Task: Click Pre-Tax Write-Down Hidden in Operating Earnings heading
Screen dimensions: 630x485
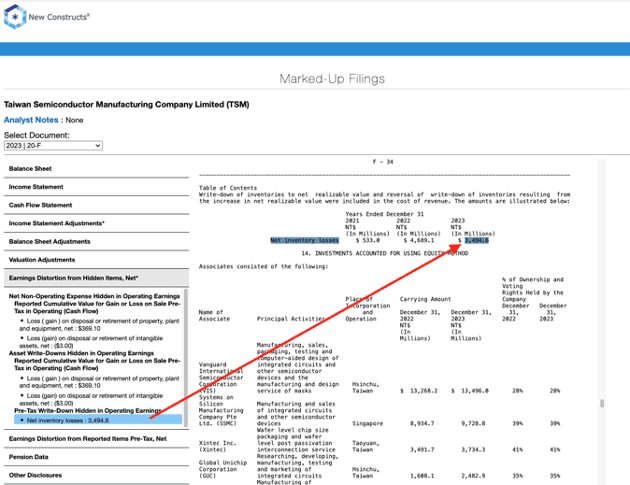Action: tap(88, 411)
